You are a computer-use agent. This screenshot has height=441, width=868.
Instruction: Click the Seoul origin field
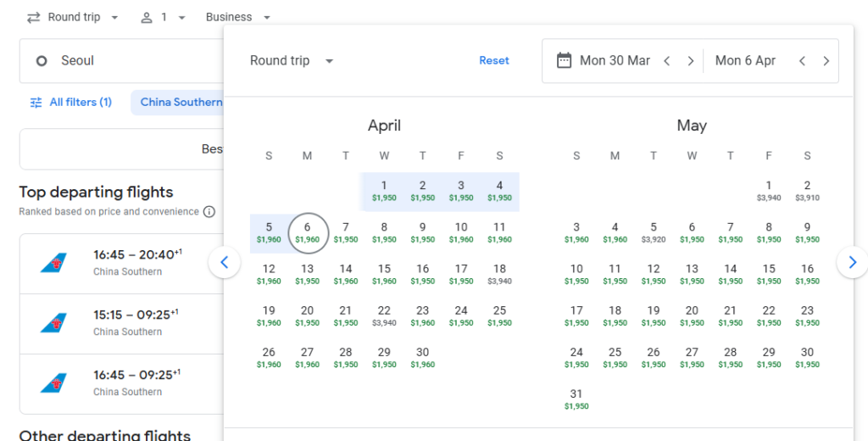coord(122,61)
